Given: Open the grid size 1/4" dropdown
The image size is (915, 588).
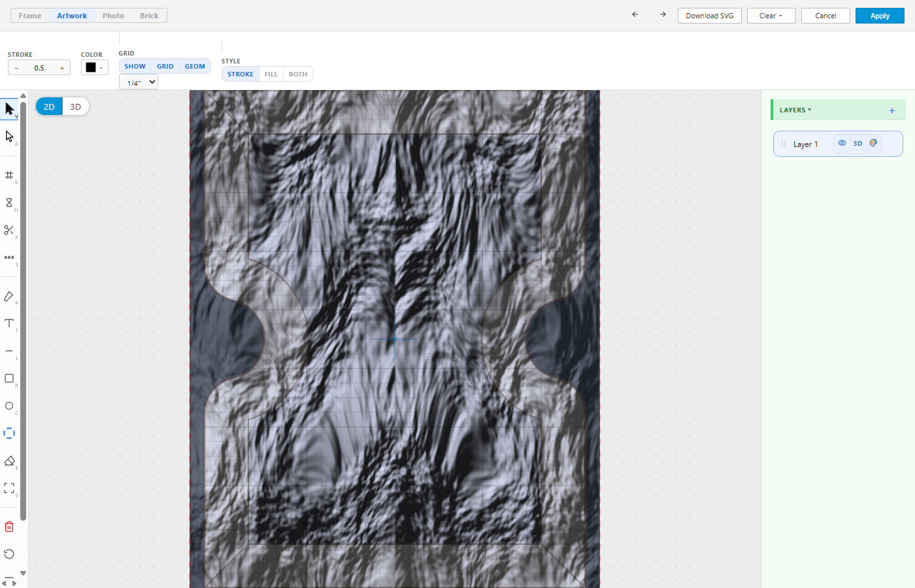Looking at the screenshot, I should pos(139,82).
